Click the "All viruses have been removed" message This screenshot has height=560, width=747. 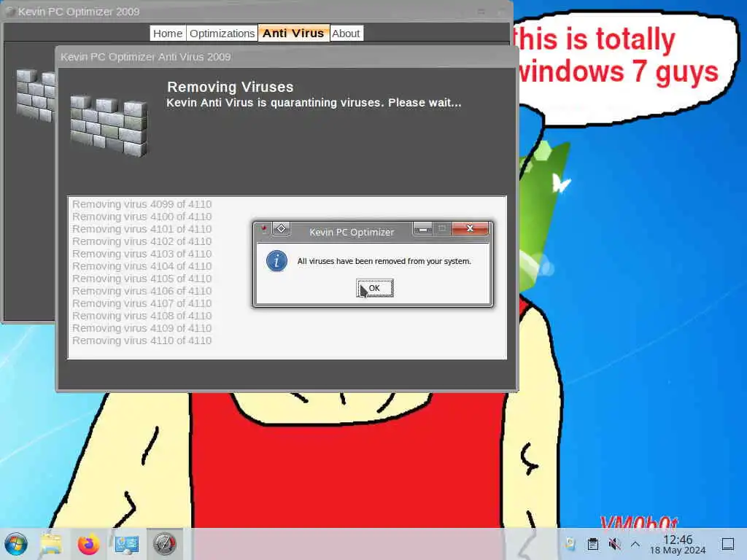point(384,261)
